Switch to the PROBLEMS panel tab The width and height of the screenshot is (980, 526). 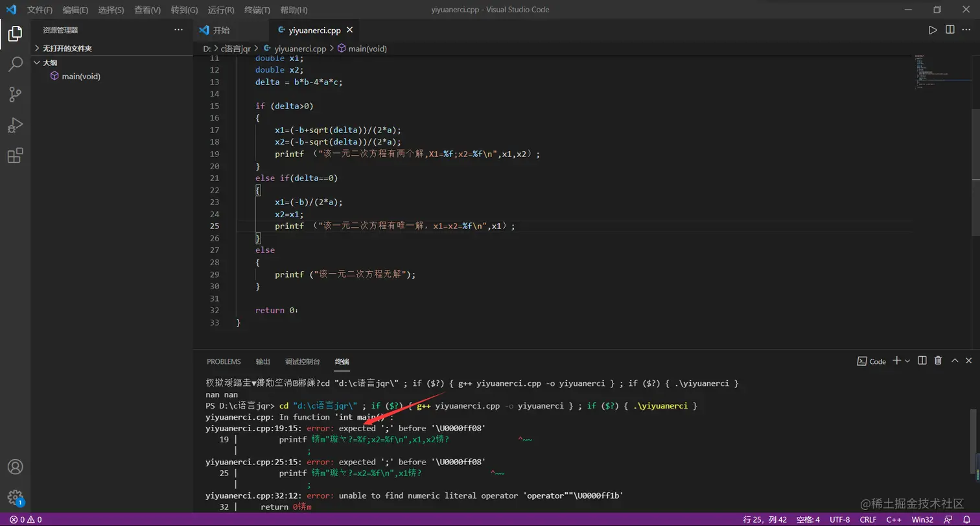224,361
